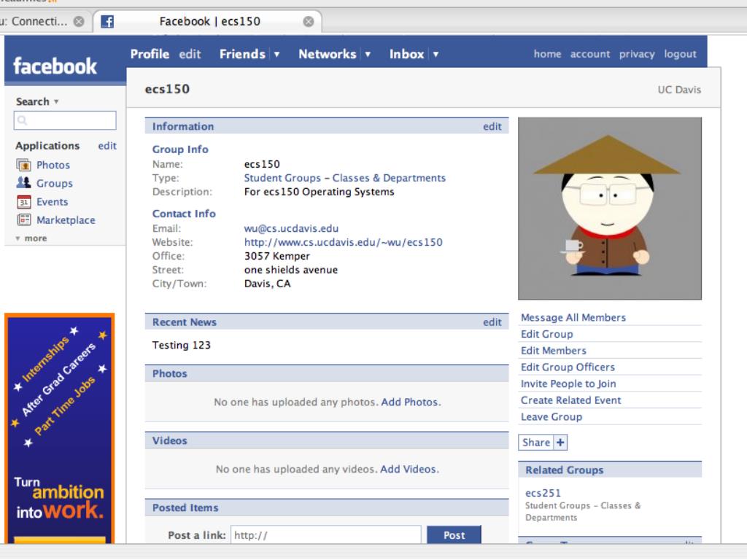Click the Photos application icon in sidebar
The width and height of the screenshot is (747, 560).
(x=24, y=166)
